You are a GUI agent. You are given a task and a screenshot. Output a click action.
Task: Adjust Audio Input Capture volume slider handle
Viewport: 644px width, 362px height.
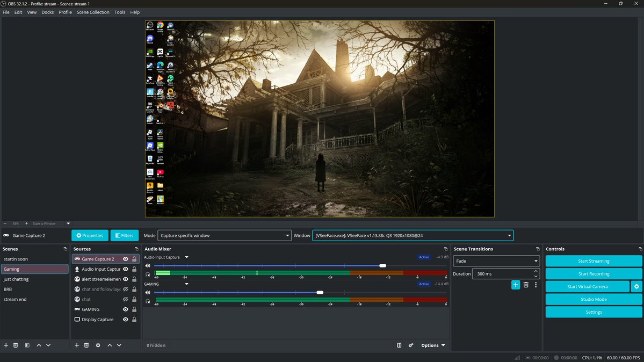(383, 266)
